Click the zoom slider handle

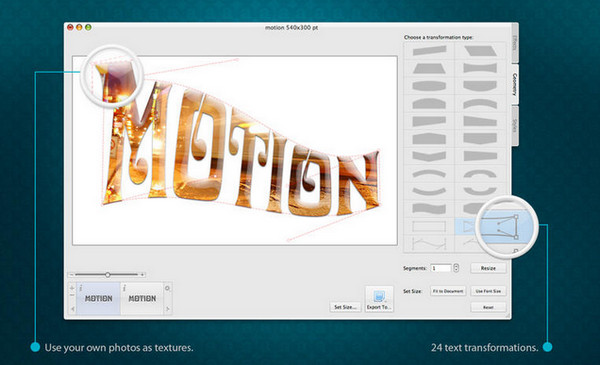(x=108, y=275)
